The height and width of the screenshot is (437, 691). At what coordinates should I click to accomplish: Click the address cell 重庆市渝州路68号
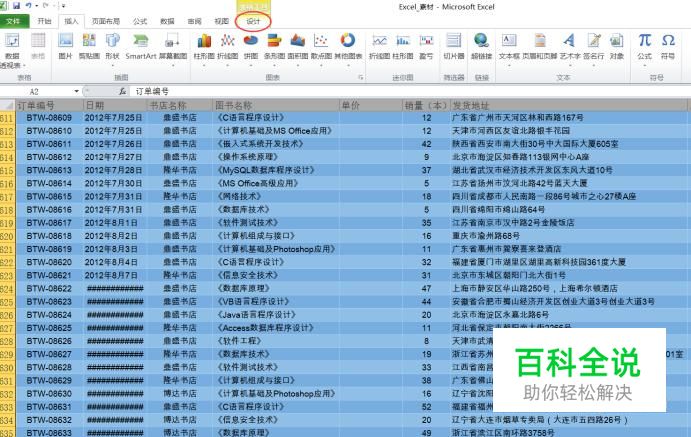(568, 236)
